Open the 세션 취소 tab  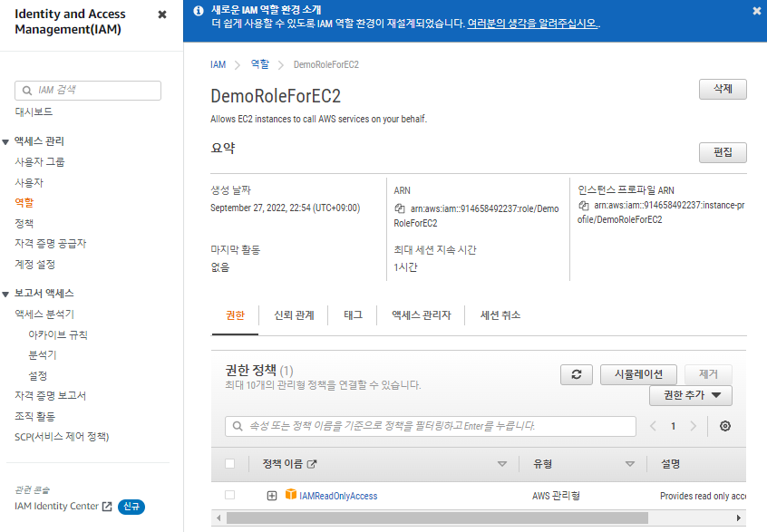click(500, 315)
